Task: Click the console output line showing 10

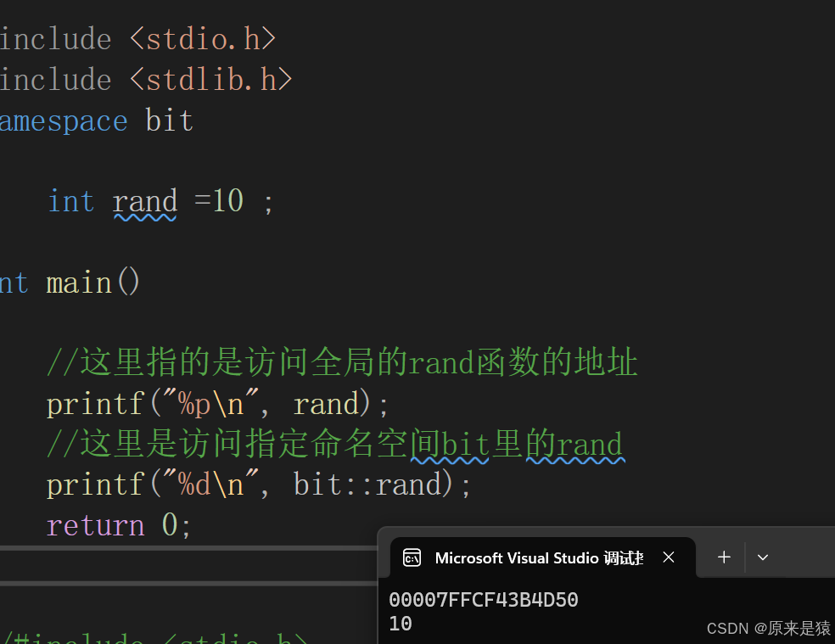Action: point(401,624)
